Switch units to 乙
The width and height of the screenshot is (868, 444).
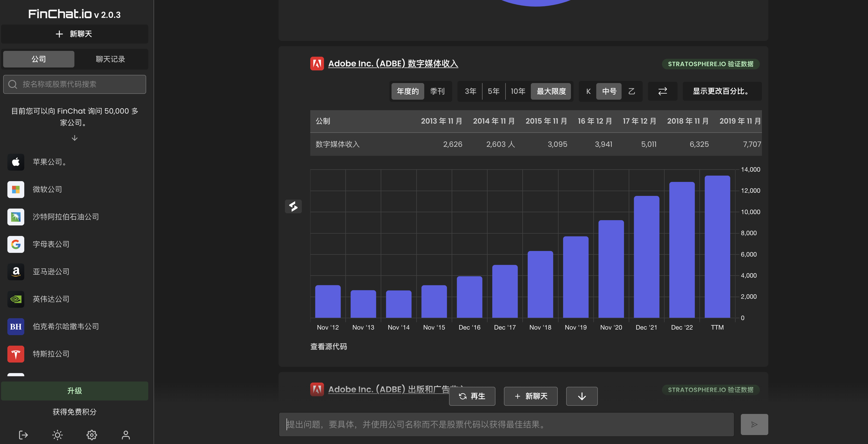631,91
